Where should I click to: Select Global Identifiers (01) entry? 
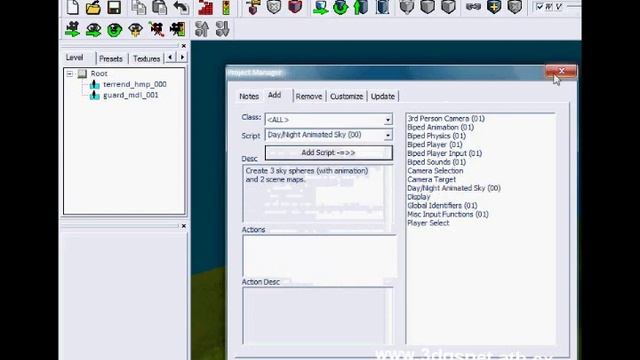(442, 206)
